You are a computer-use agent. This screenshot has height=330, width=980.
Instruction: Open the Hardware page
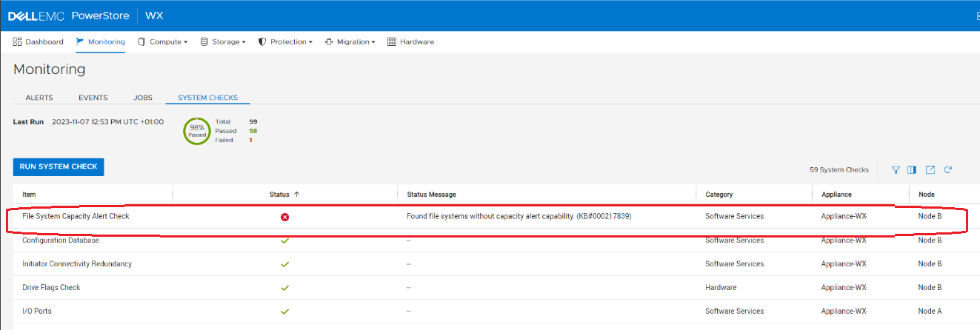click(411, 42)
